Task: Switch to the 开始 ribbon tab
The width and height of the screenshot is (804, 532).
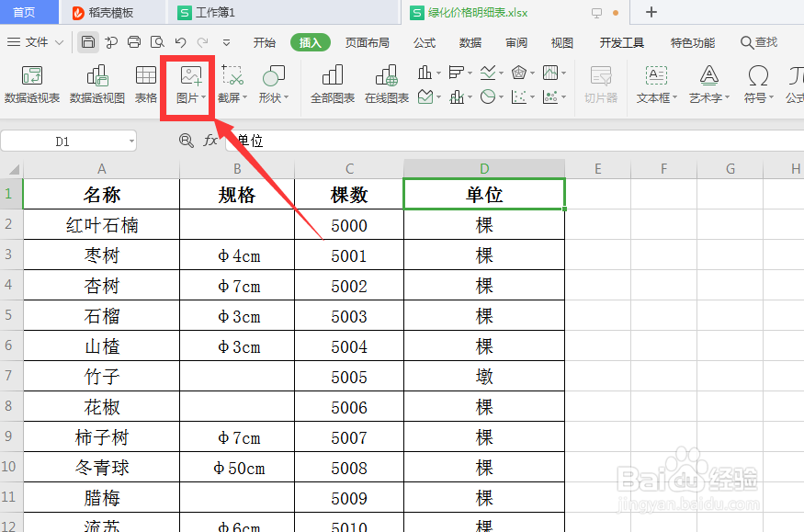Action: 265,42
